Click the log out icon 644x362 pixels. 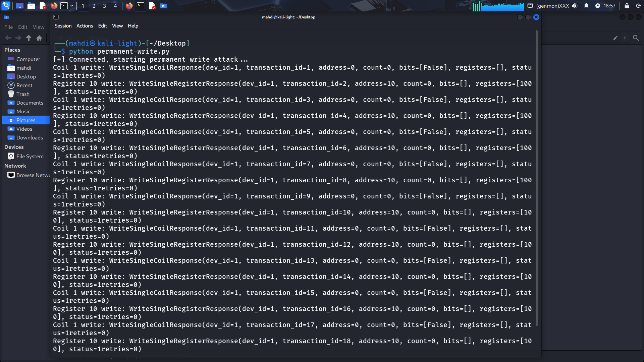638,6
